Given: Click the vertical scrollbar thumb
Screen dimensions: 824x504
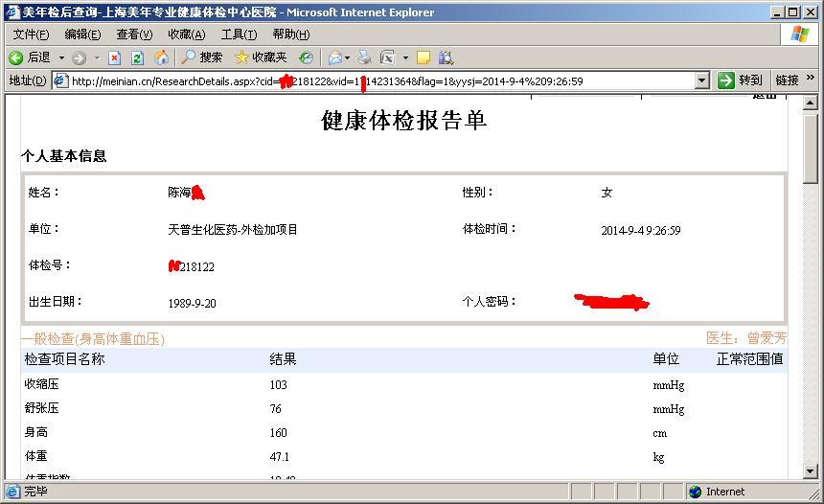Looking at the screenshot, I should 811,149.
